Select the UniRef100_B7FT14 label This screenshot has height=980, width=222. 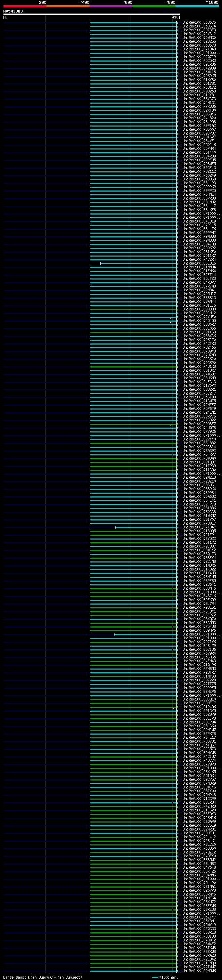[199, 275]
